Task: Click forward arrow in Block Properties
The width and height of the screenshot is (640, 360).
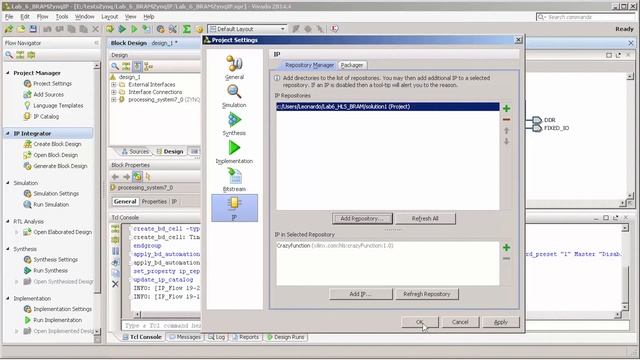Action: coord(126,177)
